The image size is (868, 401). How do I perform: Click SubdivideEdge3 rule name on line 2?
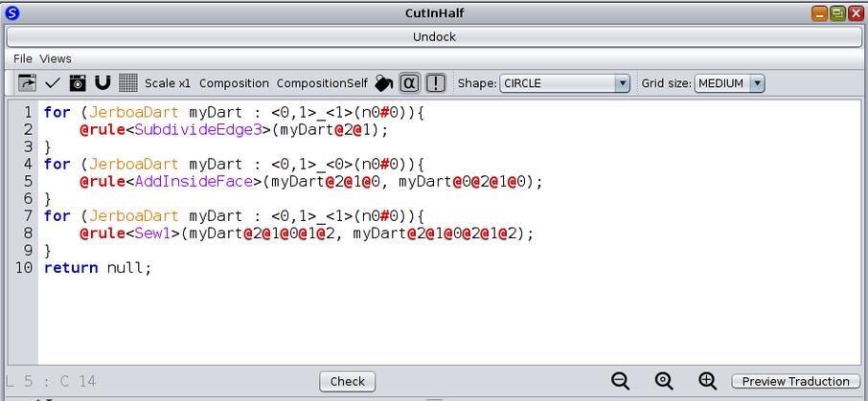tap(197, 130)
